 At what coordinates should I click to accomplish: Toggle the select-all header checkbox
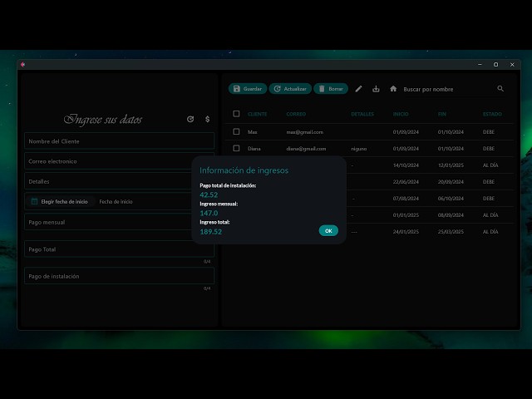pyautogui.click(x=236, y=114)
